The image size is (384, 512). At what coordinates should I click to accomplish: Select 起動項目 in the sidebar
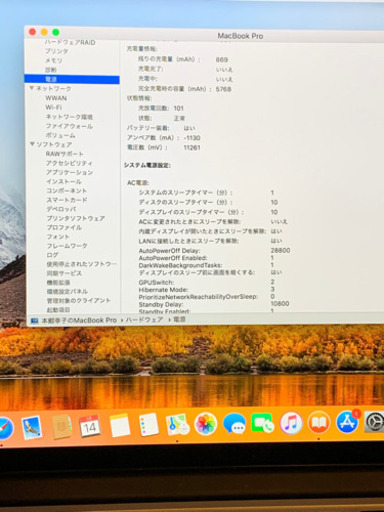58,310
